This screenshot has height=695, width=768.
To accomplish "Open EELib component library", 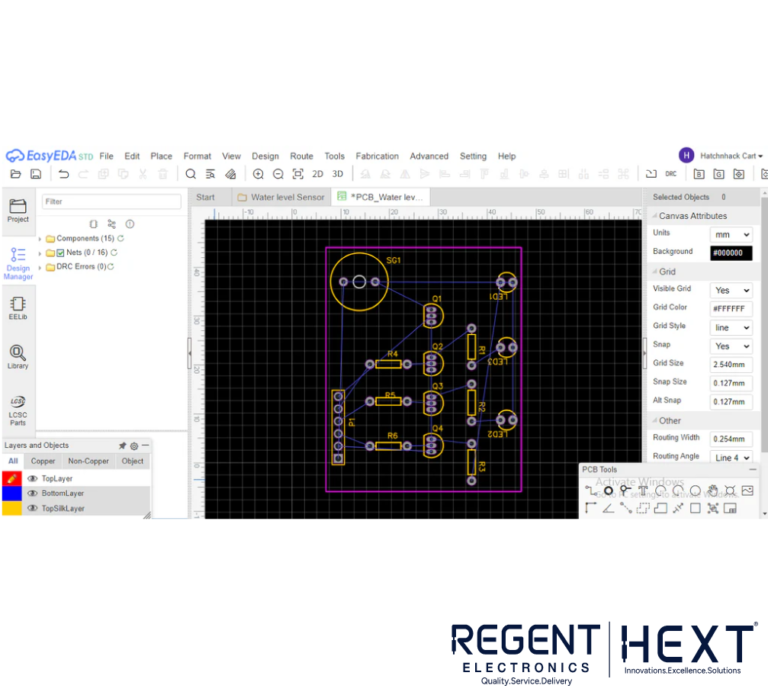I will [18, 309].
